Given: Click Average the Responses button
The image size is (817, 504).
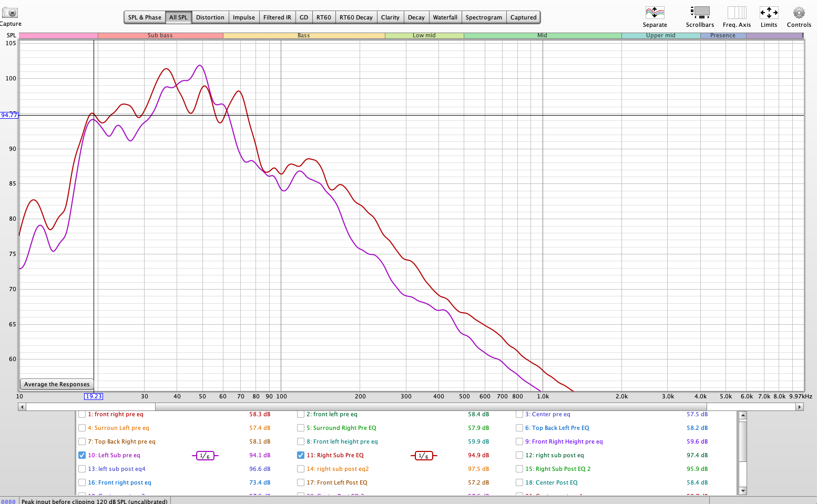Looking at the screenshot, I should click(57, 384).
